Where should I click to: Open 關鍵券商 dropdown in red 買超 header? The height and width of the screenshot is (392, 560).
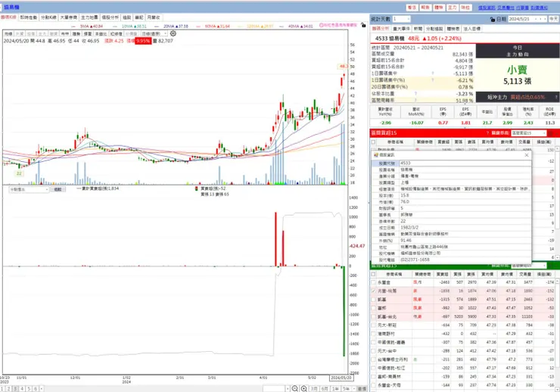tap(544, 132)
